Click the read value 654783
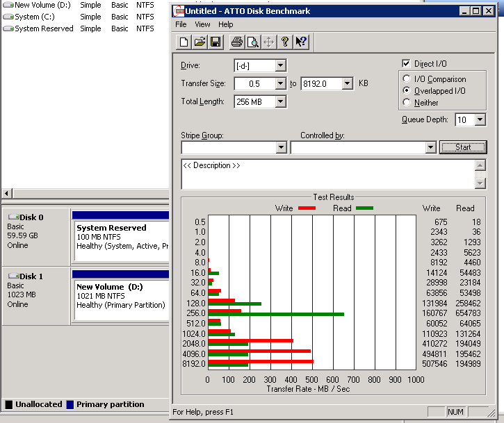The height and width of the screenshot is (423, 504). click(468, 313)
